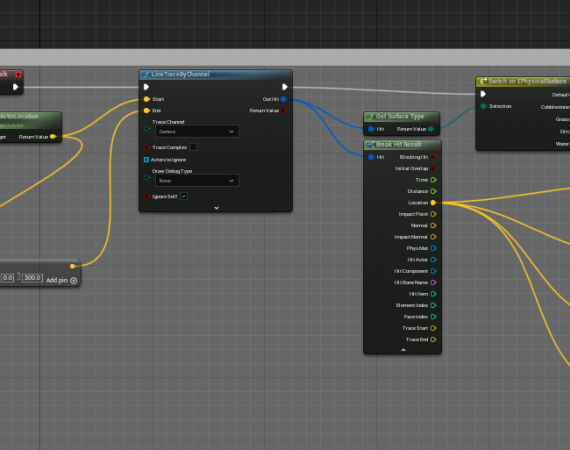Image resolution: width=570 pixels, height=450 pixels.
Task: Click the Initial Overlap output pin
Action: pos(433,169)
